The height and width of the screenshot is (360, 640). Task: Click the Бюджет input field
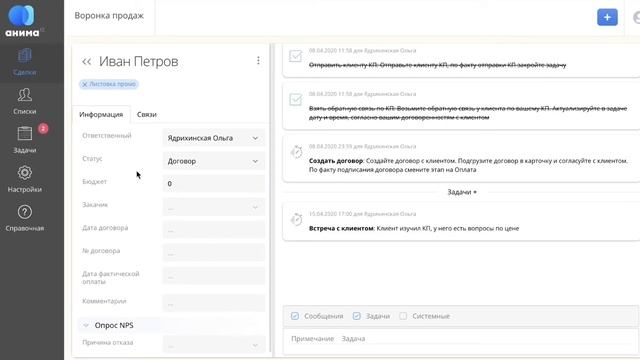coord(213,184)
